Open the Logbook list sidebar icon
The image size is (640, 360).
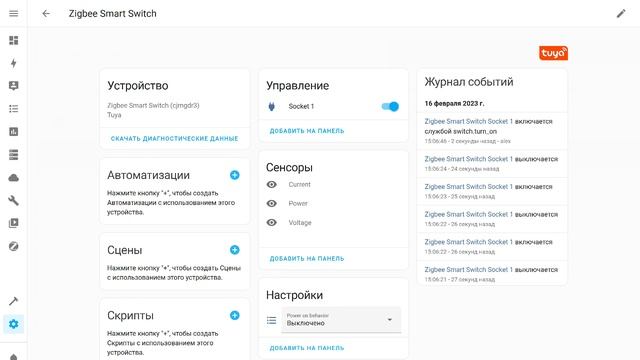pos(13,109)
